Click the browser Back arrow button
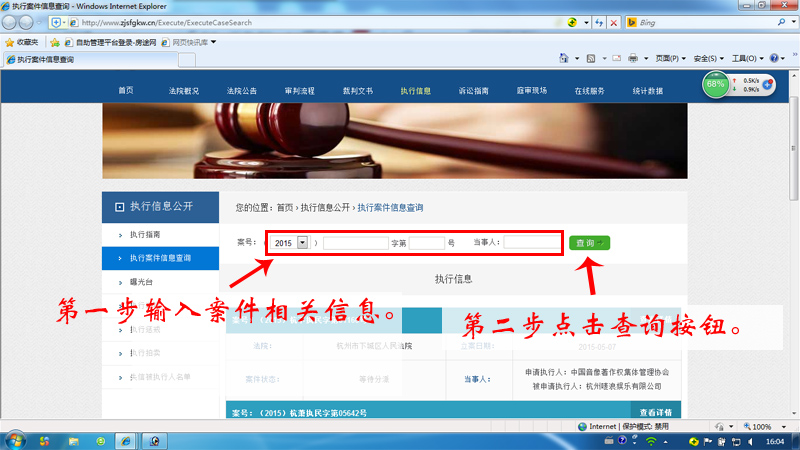This screenshot has width=800, height=450. click(10, 22)
